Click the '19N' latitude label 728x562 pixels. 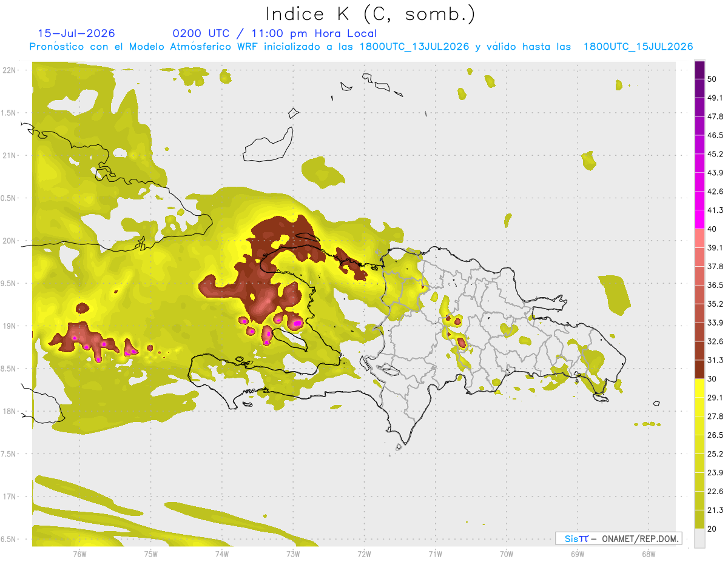pos(9,326)
